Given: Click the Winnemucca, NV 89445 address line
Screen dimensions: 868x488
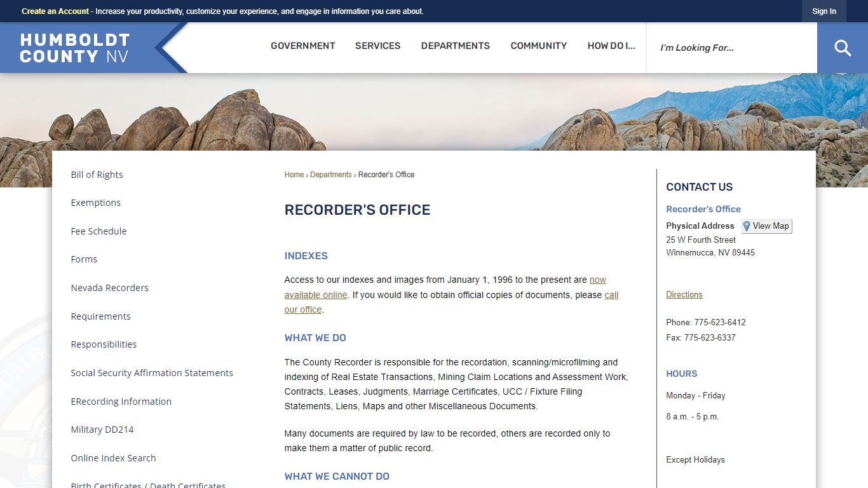Looking at the screenshot, I should tap(710, 253).
